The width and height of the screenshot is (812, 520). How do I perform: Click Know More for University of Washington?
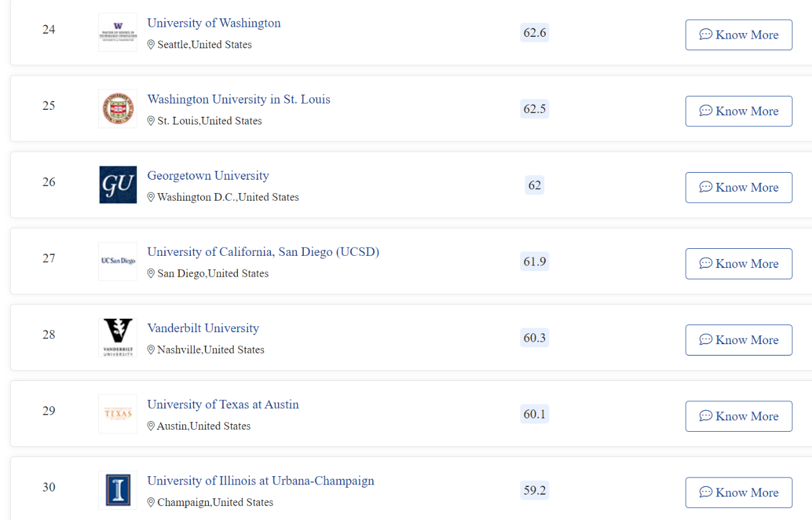tap(738, 35)
